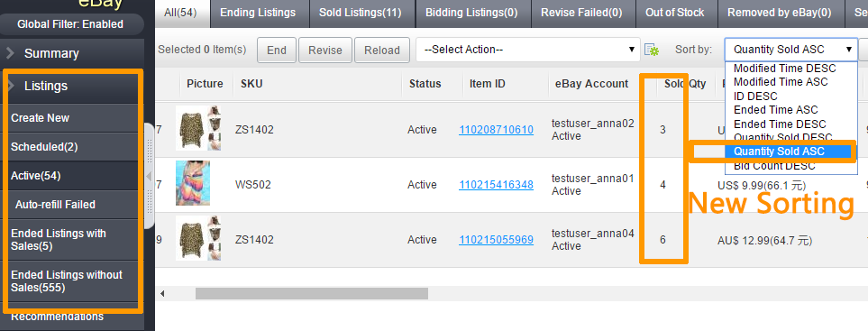The height and width of the screenshot is (331, 868).
Task: Click the settings gear icon beside Select Action
Action: (652, 50)
